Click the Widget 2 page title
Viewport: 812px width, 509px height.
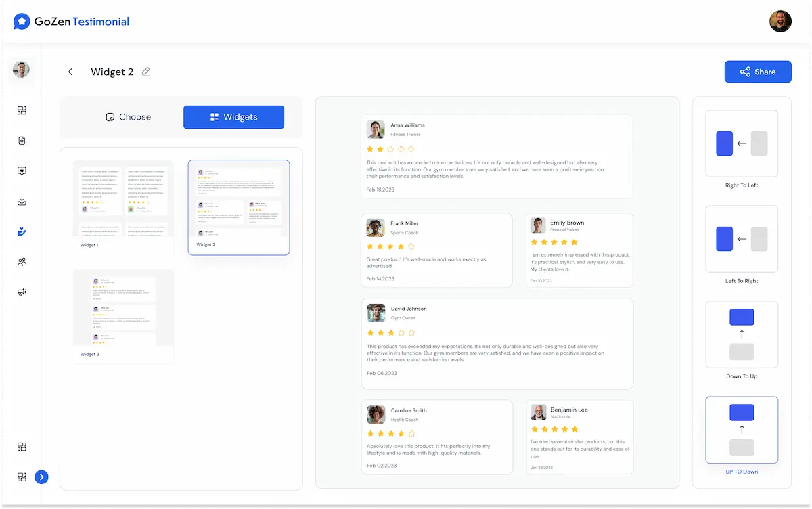click(112, 72)
